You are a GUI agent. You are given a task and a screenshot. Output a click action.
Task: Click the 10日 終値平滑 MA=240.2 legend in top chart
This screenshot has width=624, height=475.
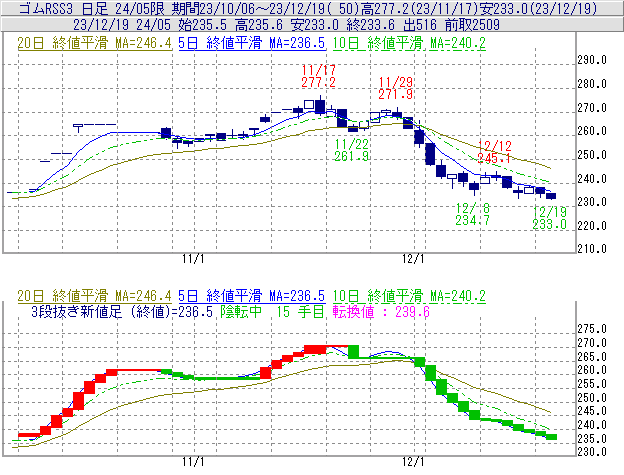click(x=409, y=43)
